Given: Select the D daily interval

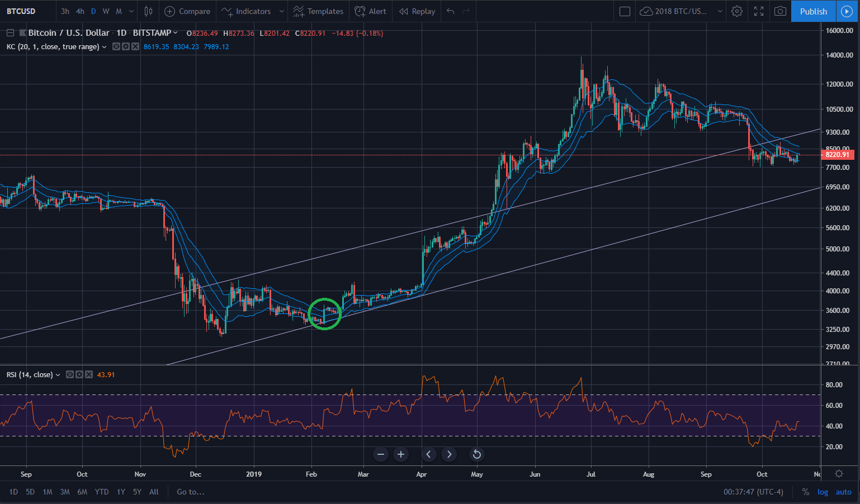Looking at the screenshot, I should click(x=93, y=11).
